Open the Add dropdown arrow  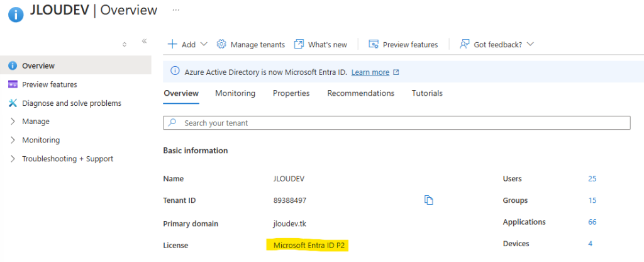204,44
